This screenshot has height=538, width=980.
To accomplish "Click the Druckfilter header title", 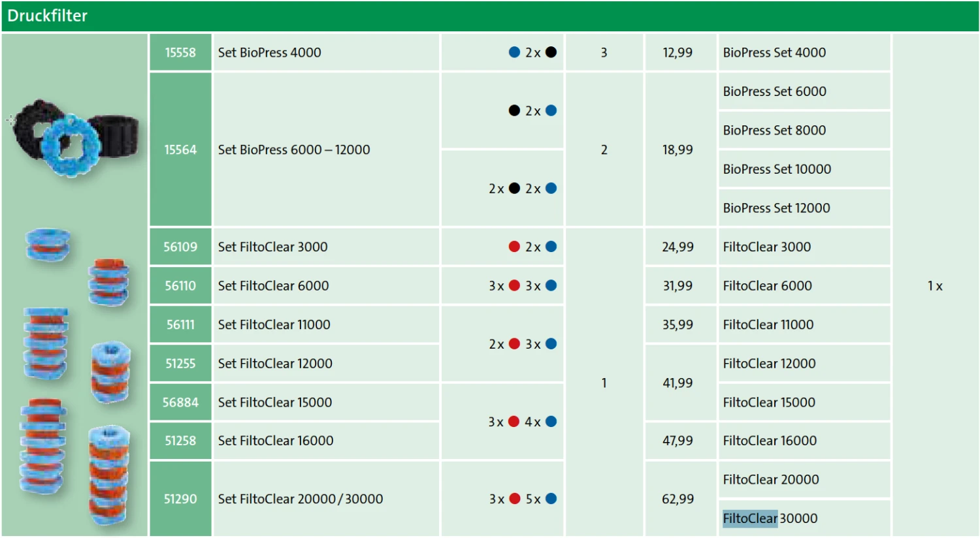I will click(48, 16).
